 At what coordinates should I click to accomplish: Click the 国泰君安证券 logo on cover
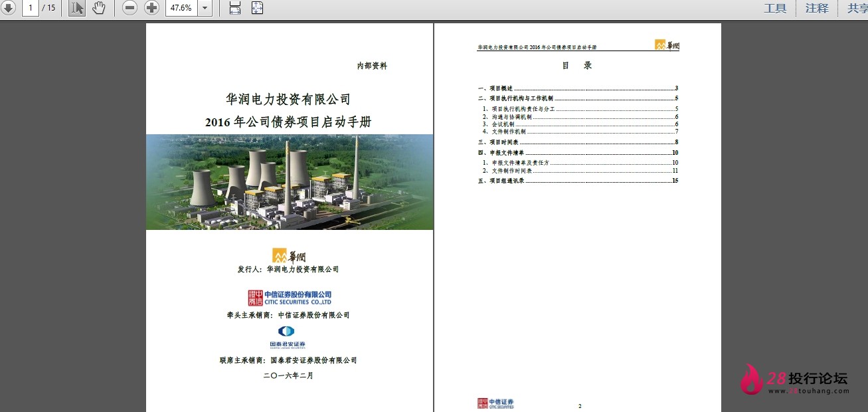click(x=287, y=337)
